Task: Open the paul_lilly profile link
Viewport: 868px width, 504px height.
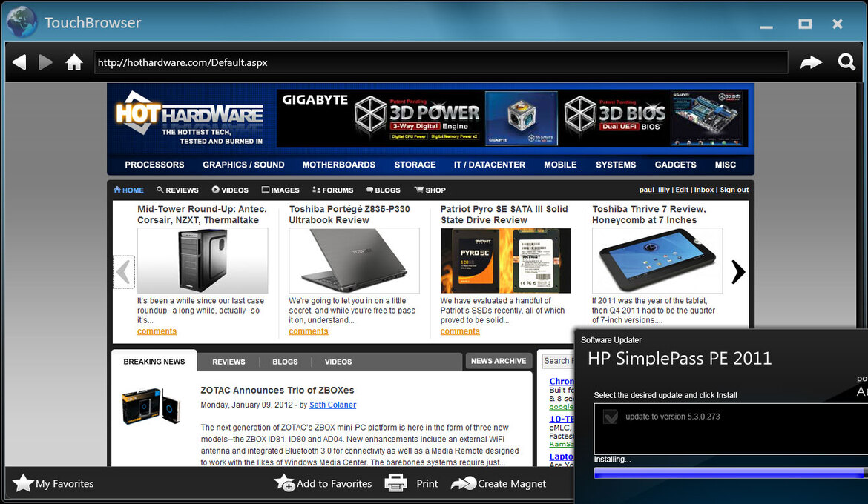Action: click(x=654, y=190)
